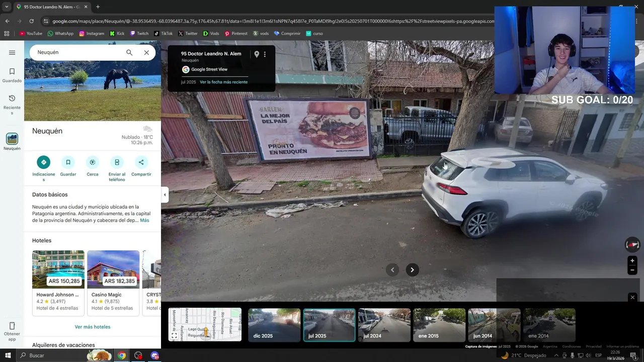Reload the page with refresh button
Image resolution: width=644 pixels, height=362 pixels.
(x=31, y=21)
